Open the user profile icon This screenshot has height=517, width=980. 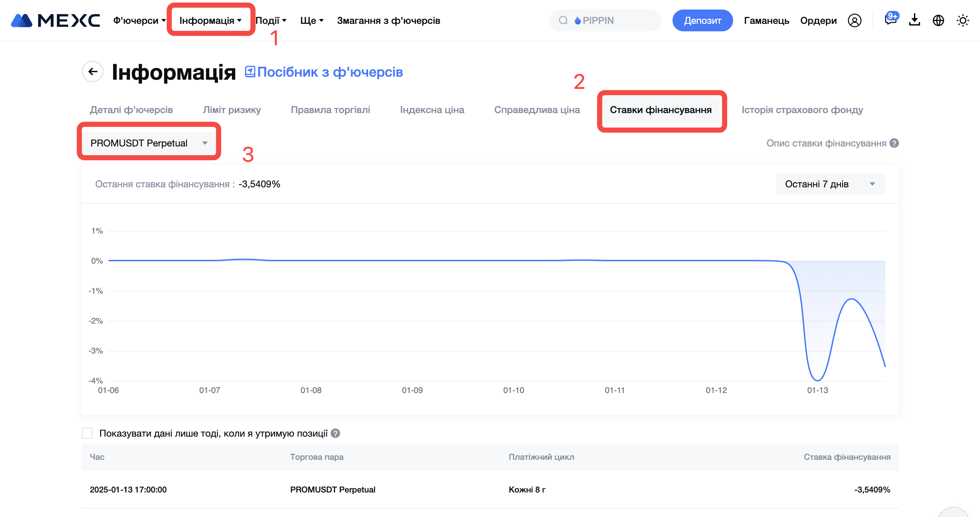point(854,20)
